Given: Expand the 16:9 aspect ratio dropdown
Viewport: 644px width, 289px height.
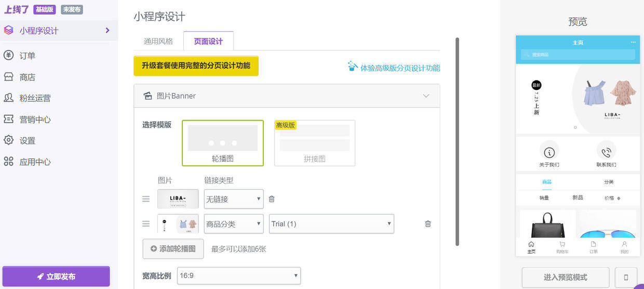Looking at the screenshot, I should pyautogui.click(x=239, y=275).
